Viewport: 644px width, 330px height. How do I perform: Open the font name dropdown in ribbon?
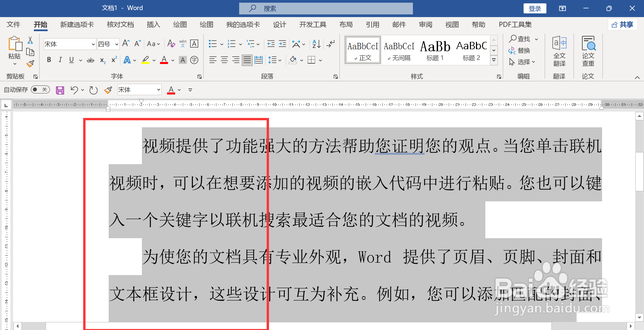[93, 44]
